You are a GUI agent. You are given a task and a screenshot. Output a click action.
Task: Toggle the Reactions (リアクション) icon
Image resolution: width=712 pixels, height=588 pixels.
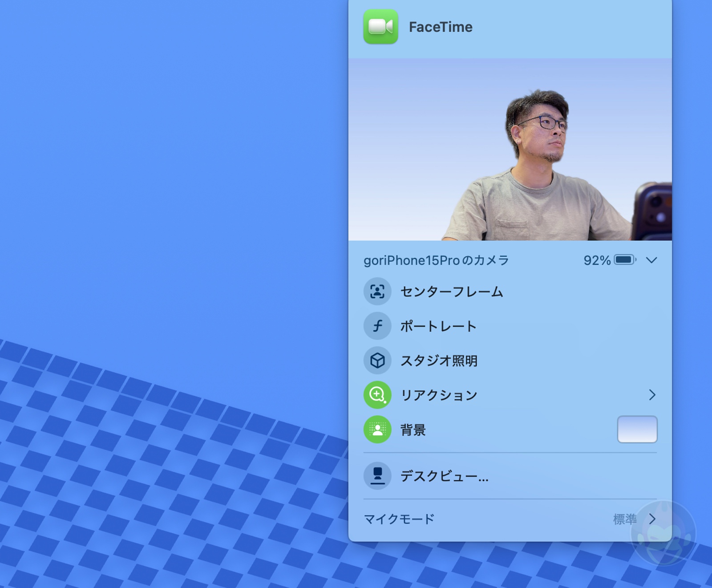click(x=377, y=395)
